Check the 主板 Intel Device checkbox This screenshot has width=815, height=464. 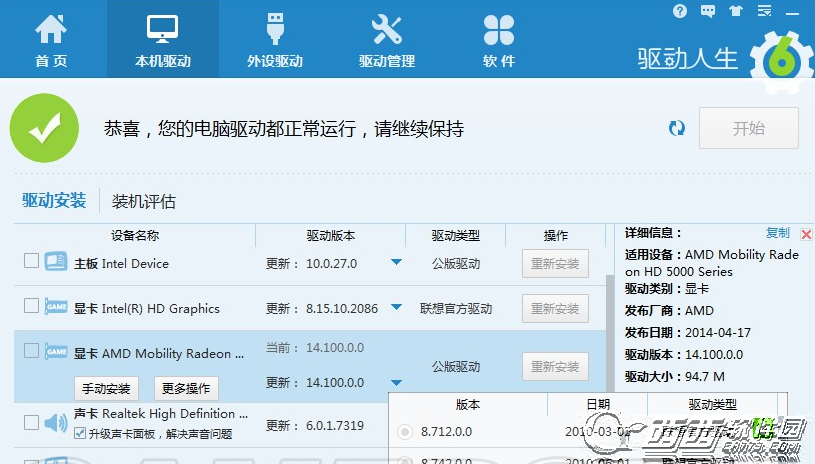(31, 260)
